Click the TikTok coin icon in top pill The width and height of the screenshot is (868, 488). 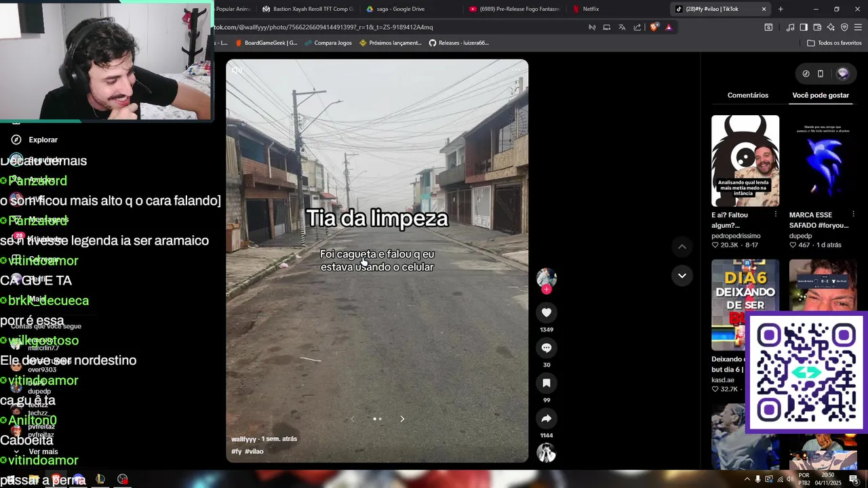(806, 73)
